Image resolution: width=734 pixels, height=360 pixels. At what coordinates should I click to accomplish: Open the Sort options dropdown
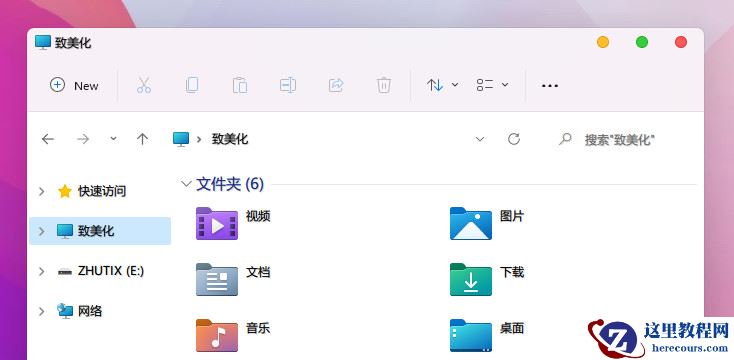coord(442,85)
